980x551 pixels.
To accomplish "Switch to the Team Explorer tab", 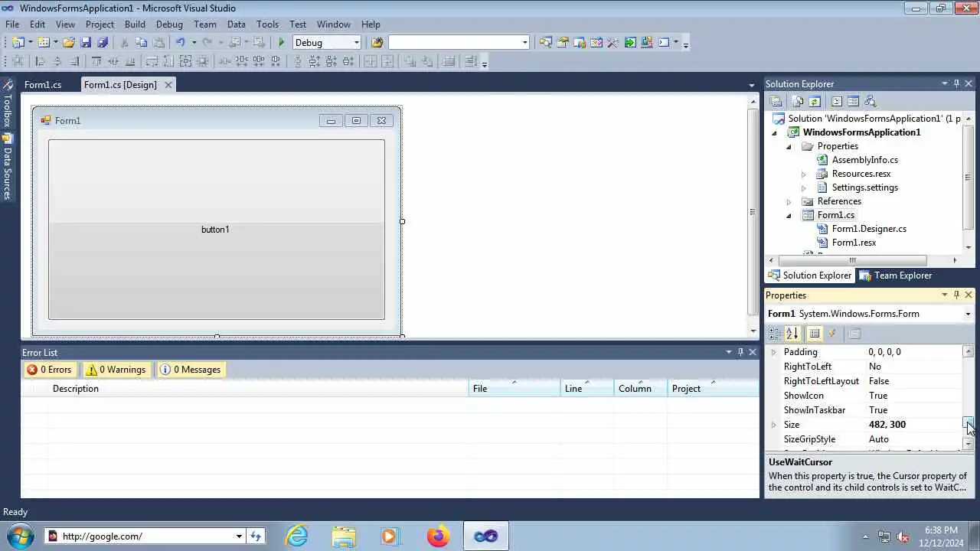I will tap(895, 275).
